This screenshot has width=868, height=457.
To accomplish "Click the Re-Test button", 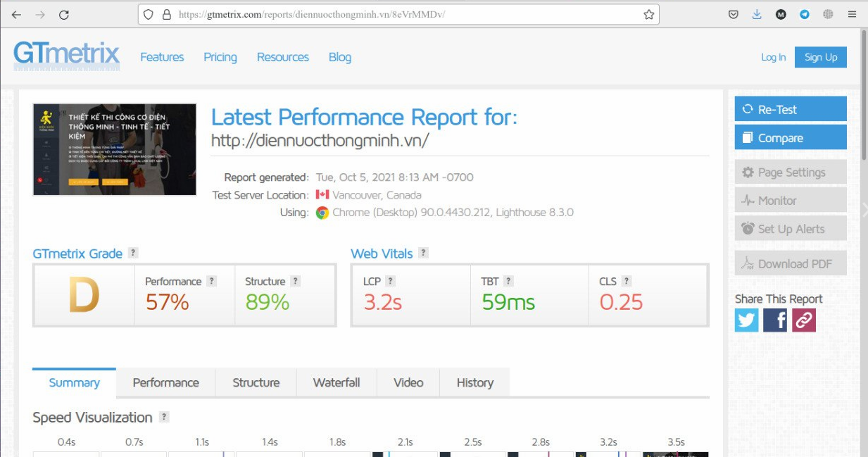I will pyautogui.click(x=791, y=109).
